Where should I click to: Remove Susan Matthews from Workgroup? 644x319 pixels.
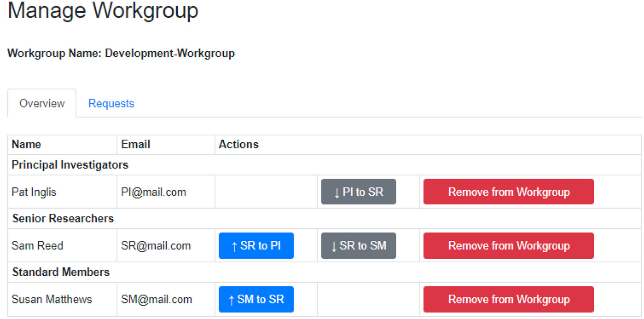click(x=508, y=299)
